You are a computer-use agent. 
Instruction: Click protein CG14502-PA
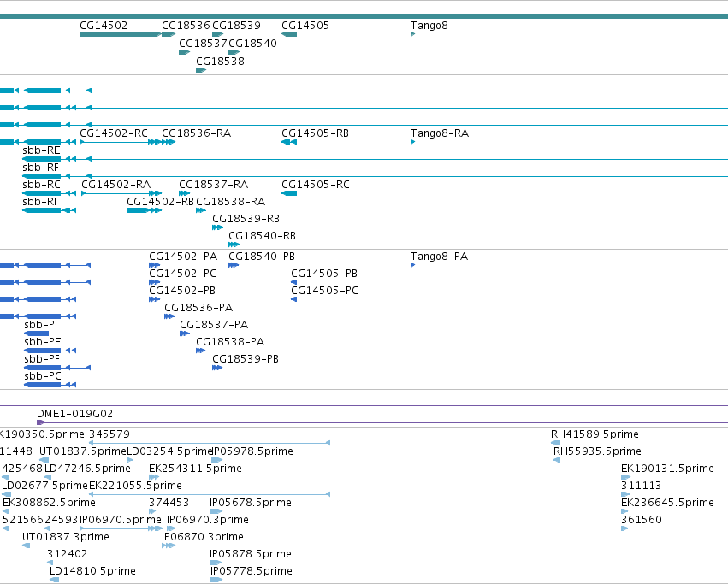pos(154,265)
